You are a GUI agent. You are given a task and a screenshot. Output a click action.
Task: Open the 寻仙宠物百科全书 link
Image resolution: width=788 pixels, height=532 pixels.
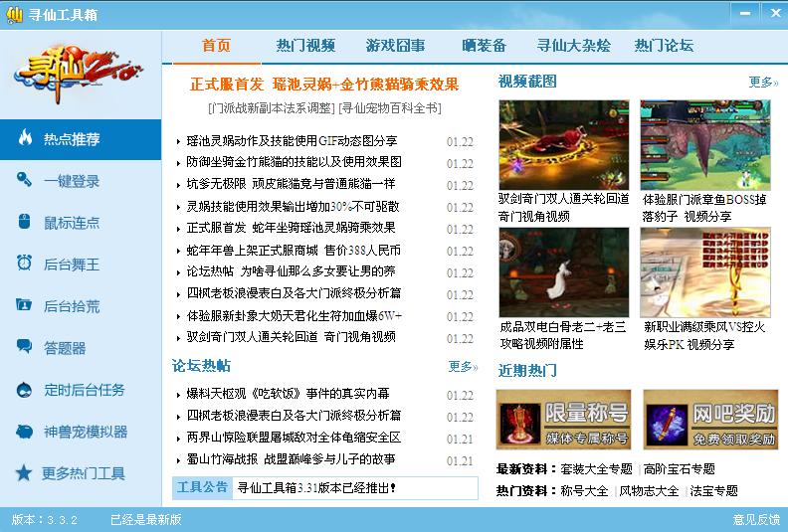coord(390,108)
